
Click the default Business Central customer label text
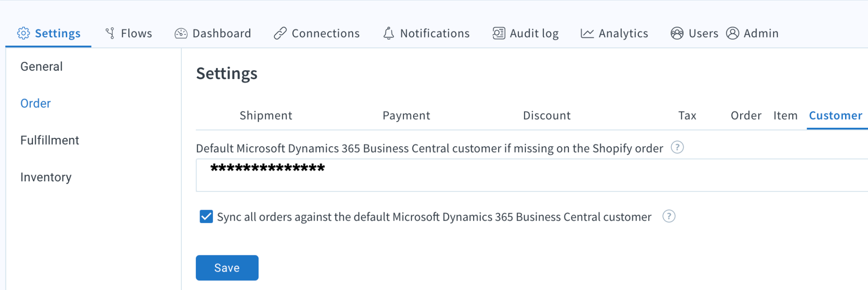click(429, 148)
